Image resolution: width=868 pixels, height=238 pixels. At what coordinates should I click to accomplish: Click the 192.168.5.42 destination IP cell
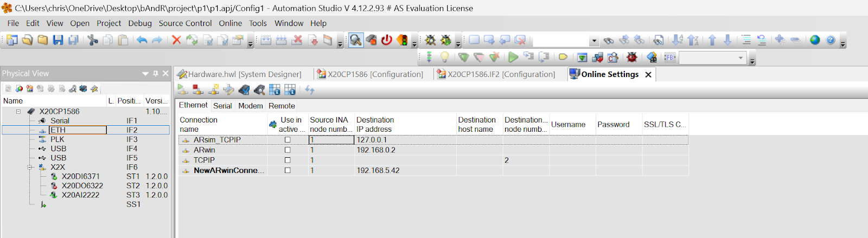[405, 170]
